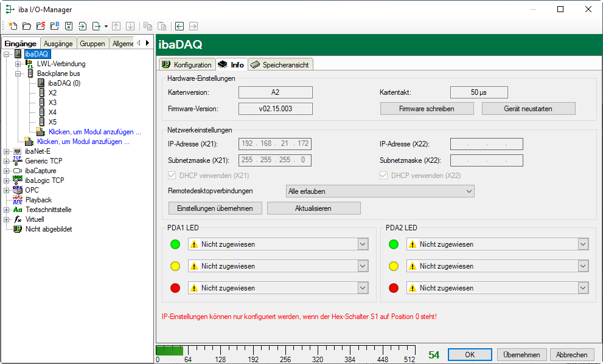Click the open folder toolbar icon
This screenshot has height=364, width=603.
[27, 26]
